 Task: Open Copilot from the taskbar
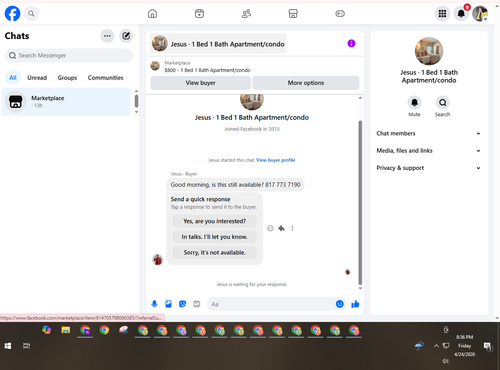pyautogui.click(x=47, y=330)
